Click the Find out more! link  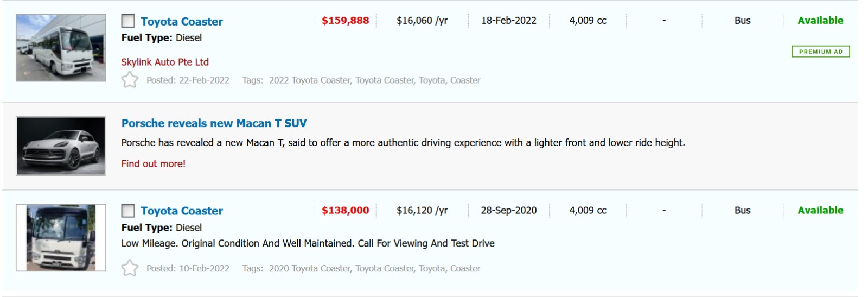click(x=153, y=164)
